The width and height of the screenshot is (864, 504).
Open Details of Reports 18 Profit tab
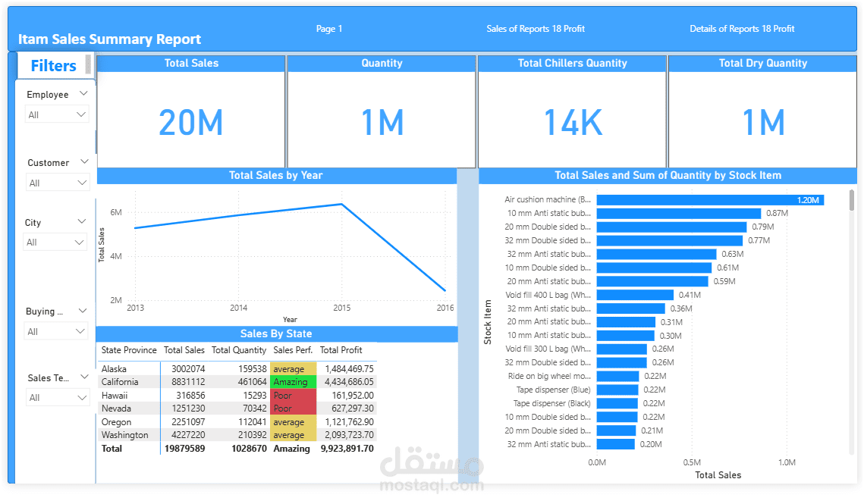742,29
